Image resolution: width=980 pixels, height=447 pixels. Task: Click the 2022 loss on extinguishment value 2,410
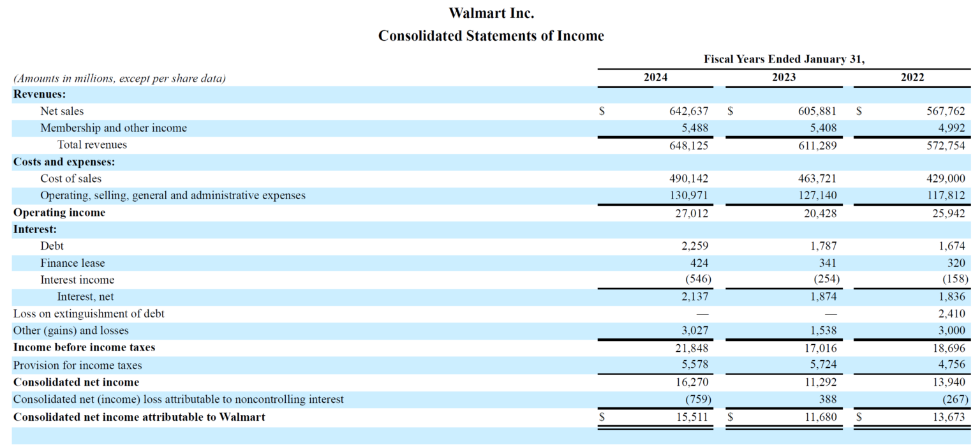tap(951, 314)
